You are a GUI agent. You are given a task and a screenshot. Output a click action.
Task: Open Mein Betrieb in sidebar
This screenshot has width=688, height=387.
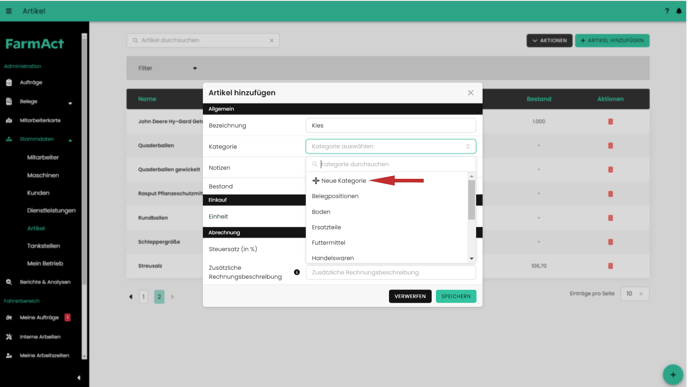(x=45, y=264)
